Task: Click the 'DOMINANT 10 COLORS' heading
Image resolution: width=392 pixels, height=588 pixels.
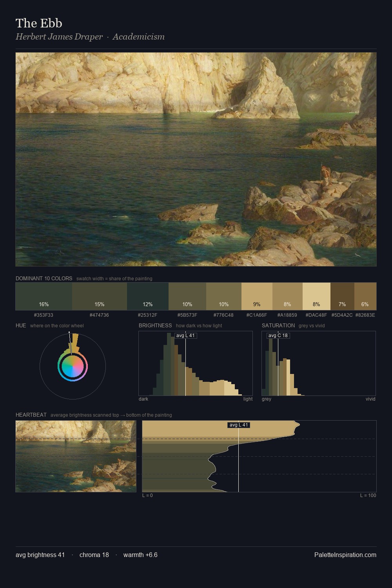Action: [44, 278]
